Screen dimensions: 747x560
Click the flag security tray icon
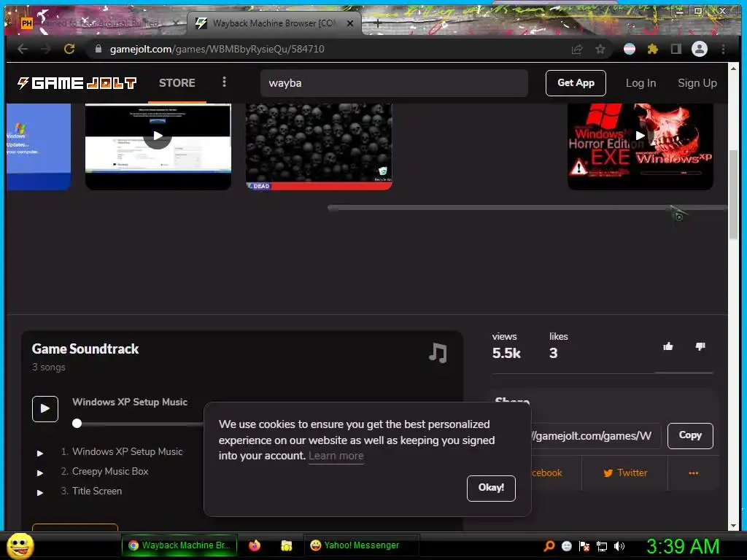584,546
